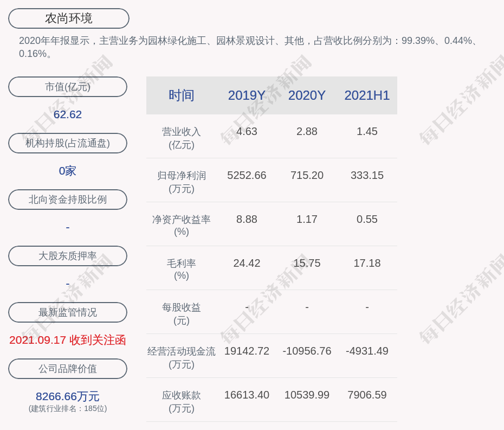Click the 农尚环境 company name pill
Screen dimensions: 504x430
tap(69, 18)
